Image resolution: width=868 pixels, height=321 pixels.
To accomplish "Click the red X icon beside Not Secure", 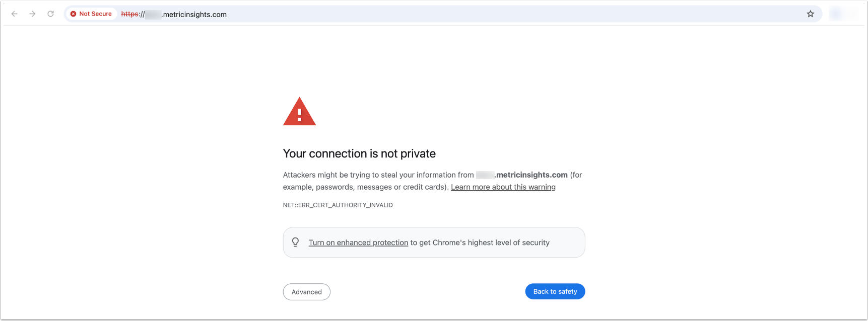I will tap(74, 14).
